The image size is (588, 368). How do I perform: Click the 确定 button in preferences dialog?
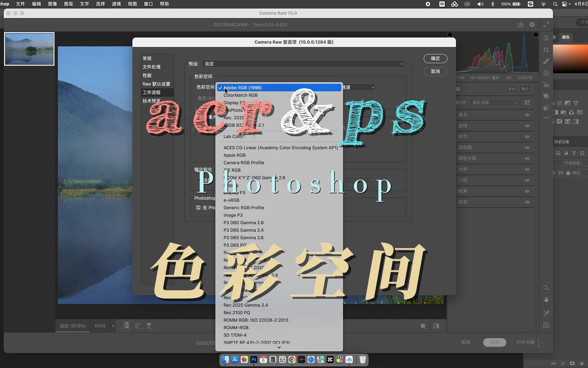click(x=435, y=58)
